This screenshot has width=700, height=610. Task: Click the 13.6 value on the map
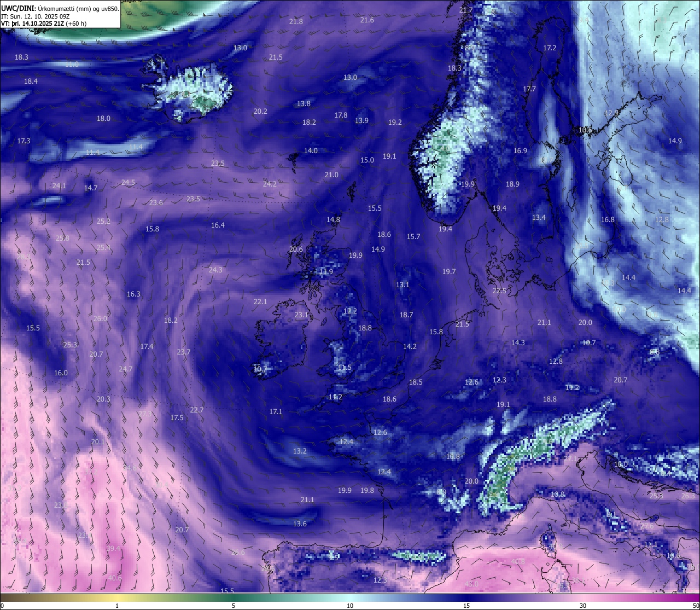tap(300, 524)
